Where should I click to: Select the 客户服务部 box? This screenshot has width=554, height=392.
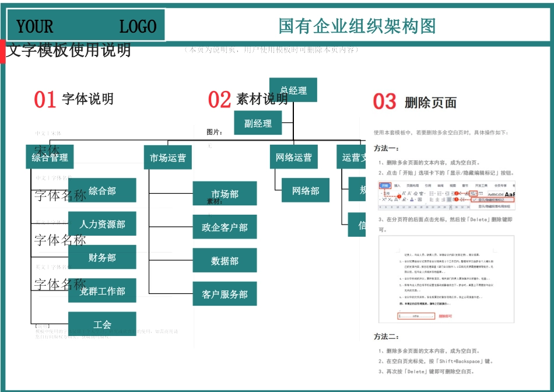(226, 294)
